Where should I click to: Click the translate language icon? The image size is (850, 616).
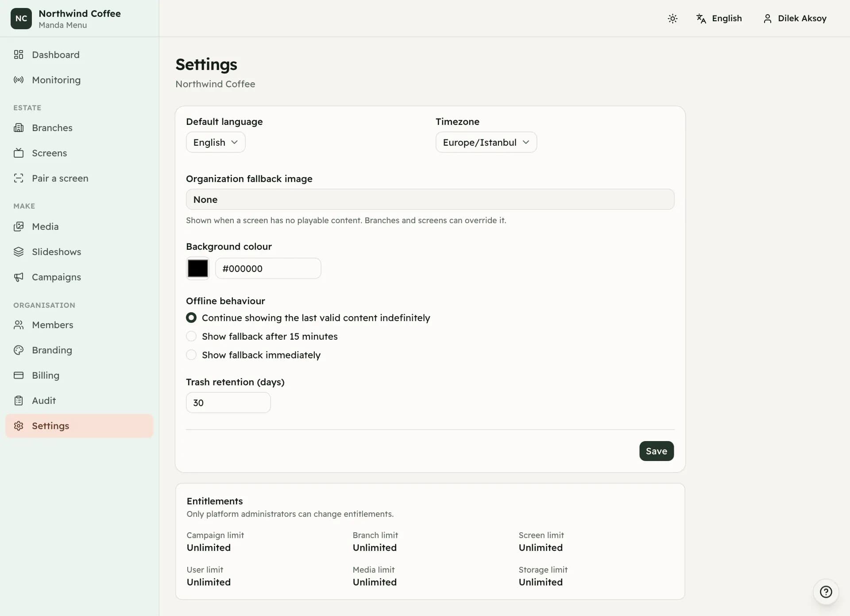click(x=701, y=18)
